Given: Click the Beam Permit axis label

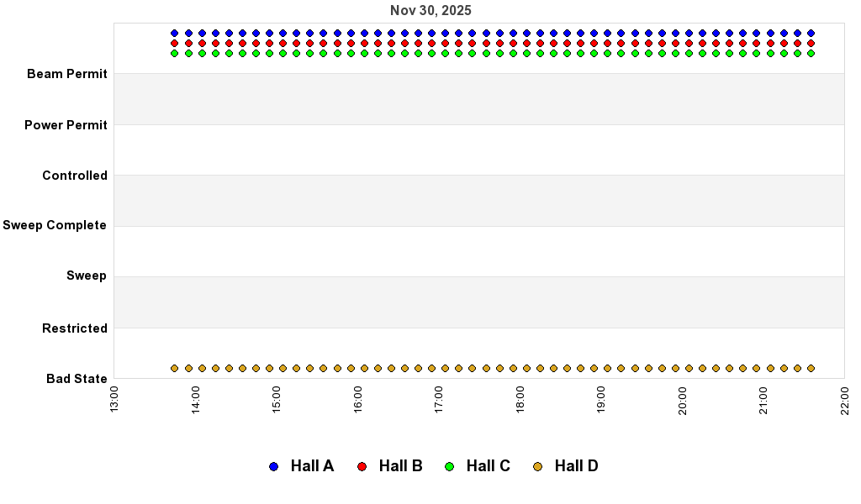Looking at the screenshot, I should pos(67,74).
